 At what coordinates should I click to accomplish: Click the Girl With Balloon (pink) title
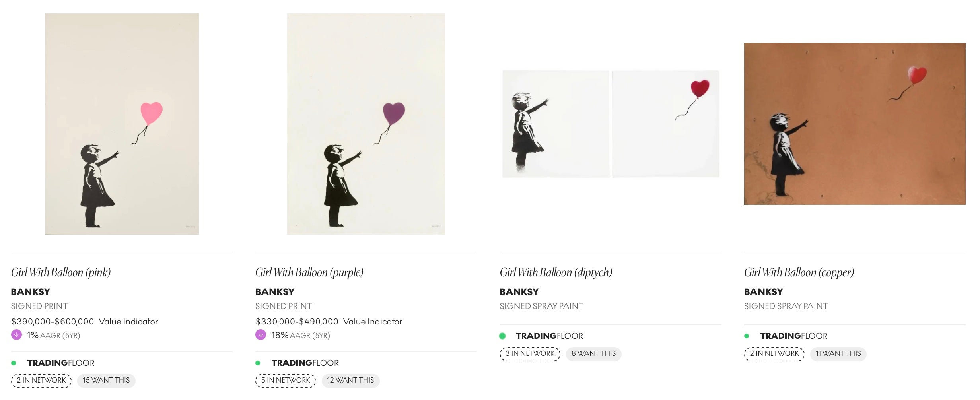pyautogui.click(x=61, y=272)
